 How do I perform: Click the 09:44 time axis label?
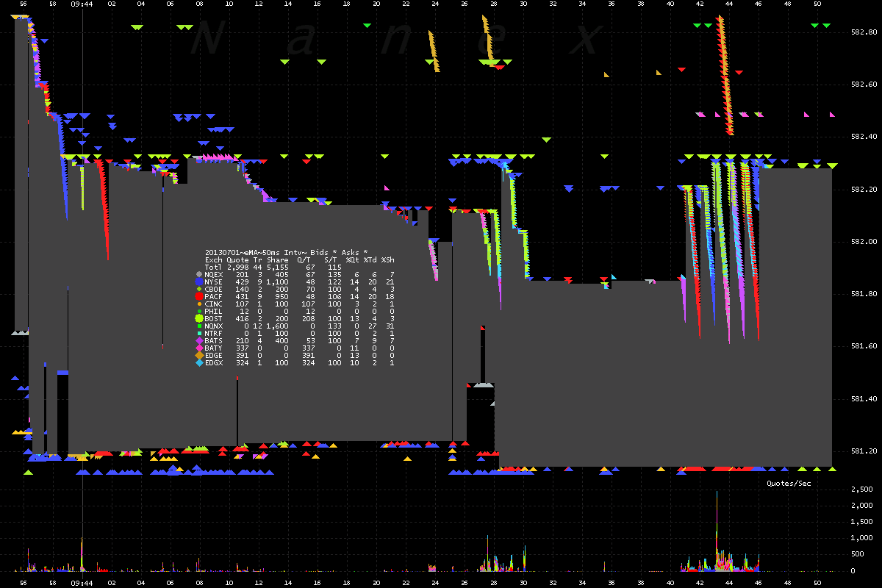tap(82, 4)
